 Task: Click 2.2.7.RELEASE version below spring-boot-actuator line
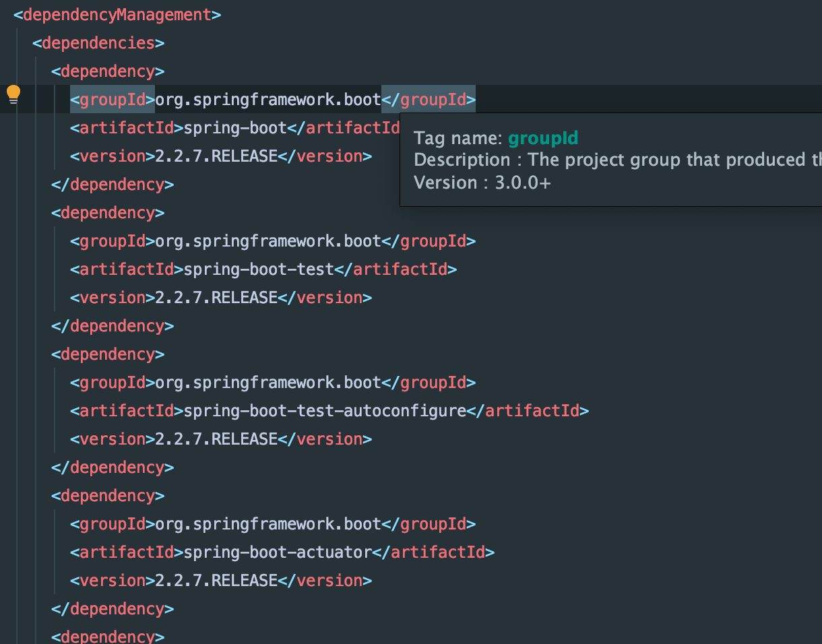click(217, 581)
